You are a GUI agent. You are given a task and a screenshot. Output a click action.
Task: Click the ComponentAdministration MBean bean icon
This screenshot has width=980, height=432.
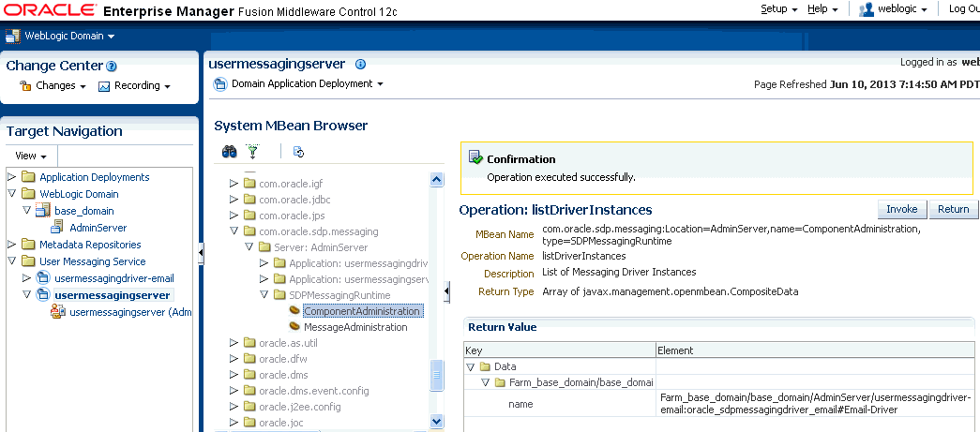pos(294,310)
